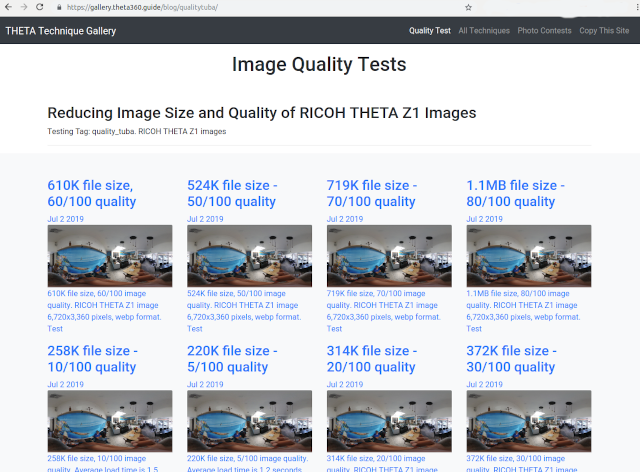The height and width of the screenshot is (472, 640).
Task: Open the 220K file size - 5/100 quality title
Action: [232, 358]
